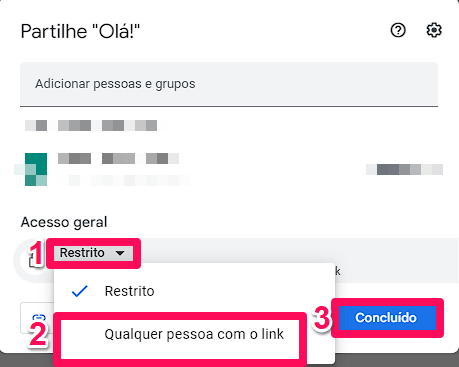Click the copy link chain icon
The height and width of the screenshot is (367, 459).
pos(39,317)
